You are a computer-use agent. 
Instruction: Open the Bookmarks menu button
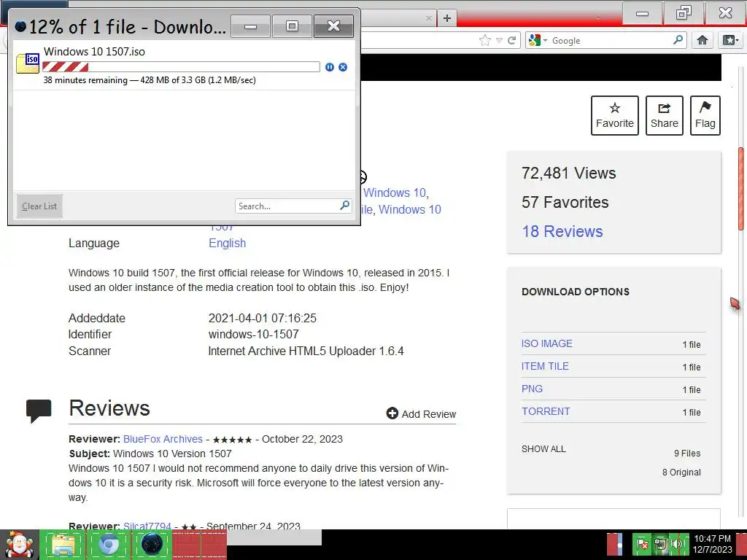pos(730,41)
